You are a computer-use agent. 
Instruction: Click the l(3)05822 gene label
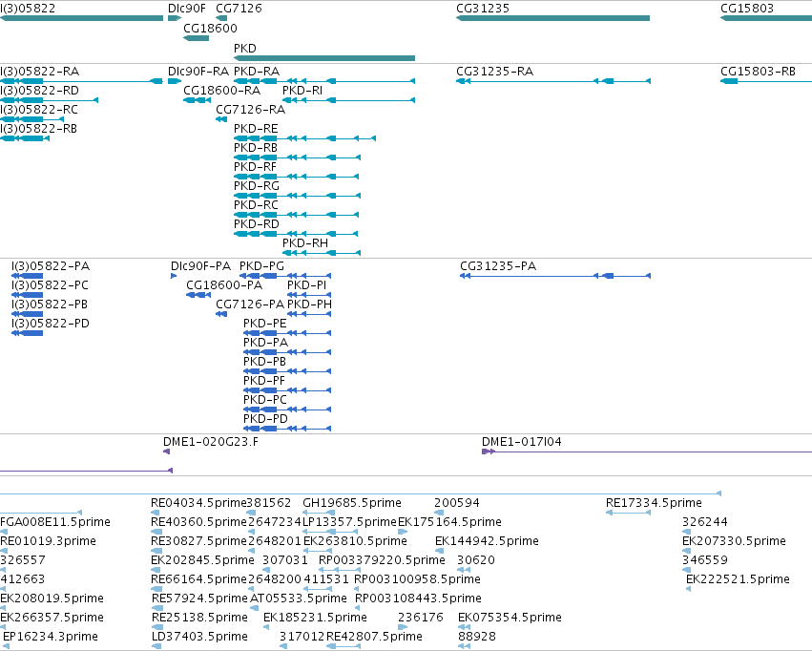(28, 9)
